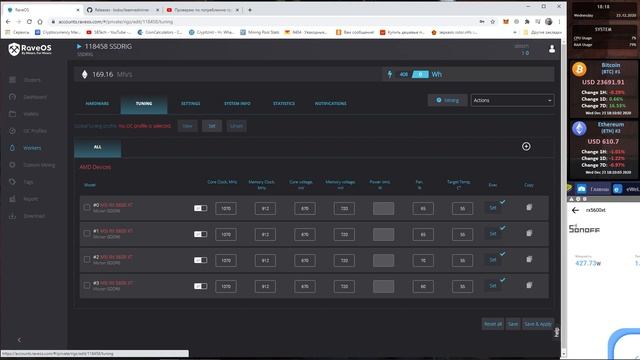Bookmark this page with the star

(x=493, y=22)
